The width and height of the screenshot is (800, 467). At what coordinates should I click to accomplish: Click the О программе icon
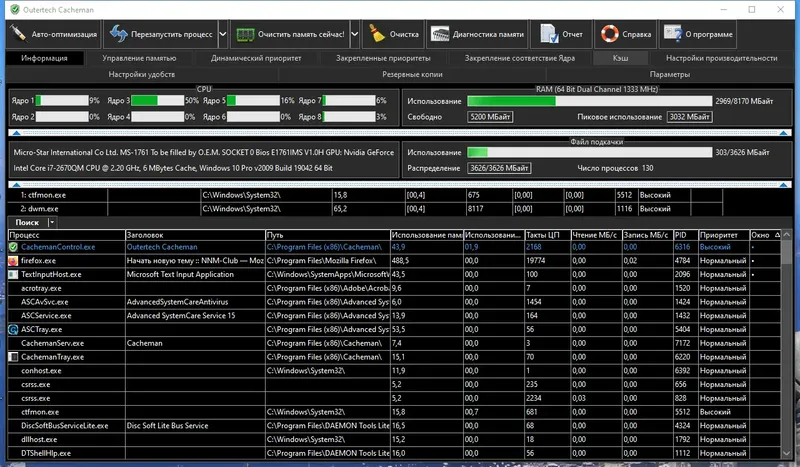point(672,34)
